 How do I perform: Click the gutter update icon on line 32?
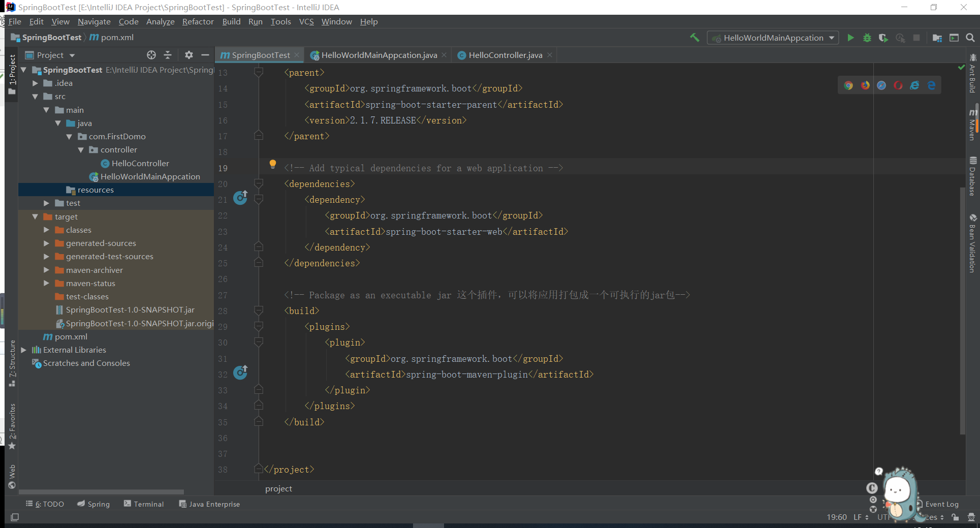pyautogui.click(x=240, y=372)
